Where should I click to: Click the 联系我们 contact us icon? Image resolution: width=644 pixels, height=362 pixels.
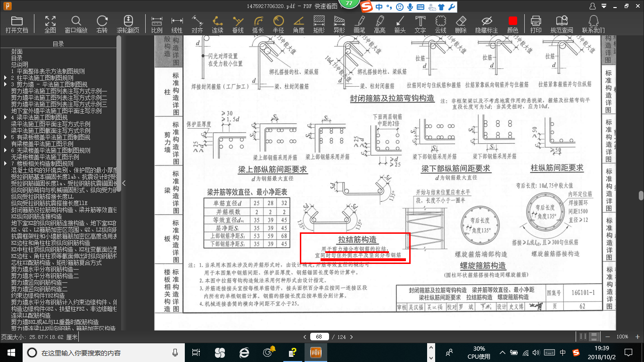(594, 24)
